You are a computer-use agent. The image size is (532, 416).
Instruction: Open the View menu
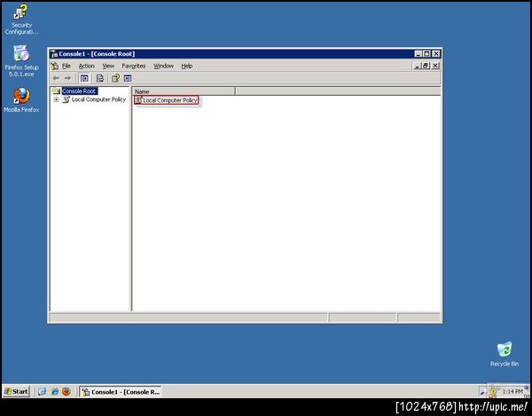pyautogui.click(x=108, y=66)
